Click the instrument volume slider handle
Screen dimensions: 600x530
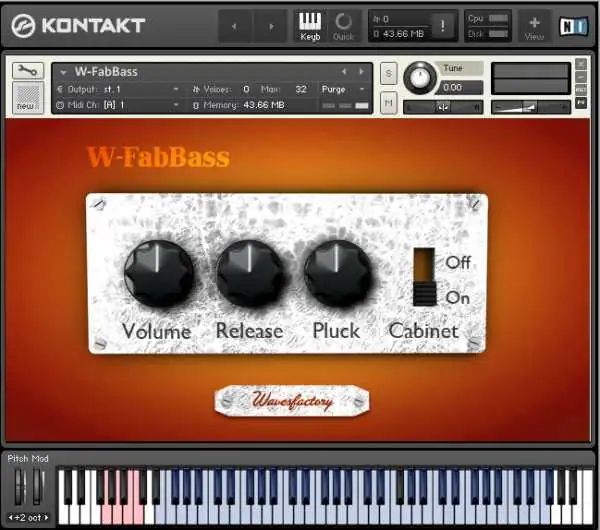[530, 107]
